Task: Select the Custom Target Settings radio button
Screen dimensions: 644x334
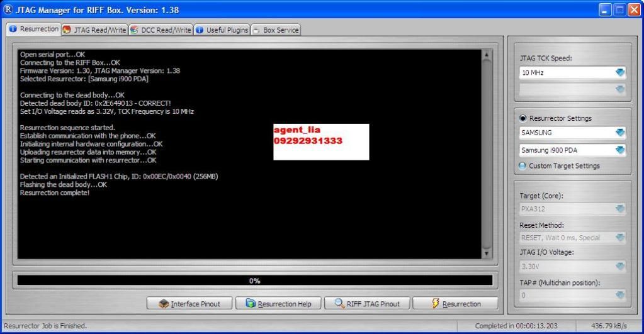Action: tap(523, 166)
